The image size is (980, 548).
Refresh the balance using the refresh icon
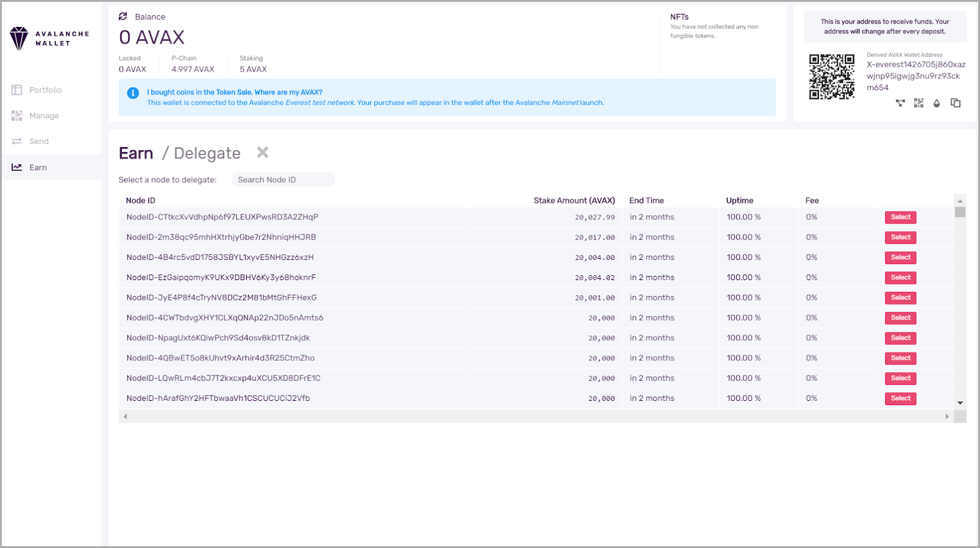[123, 17]
